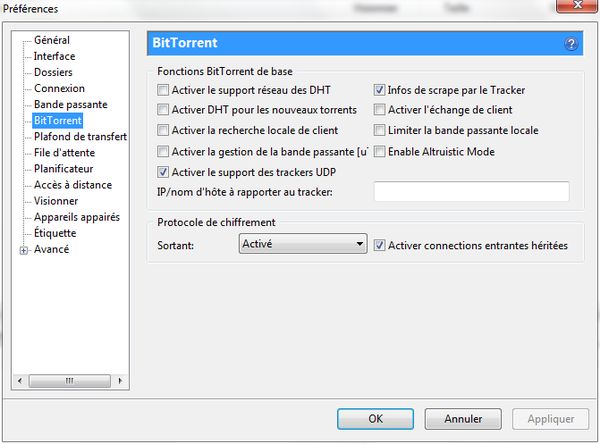
Task: Select File d'attente in the tree
Action: [x=64, y=153]
